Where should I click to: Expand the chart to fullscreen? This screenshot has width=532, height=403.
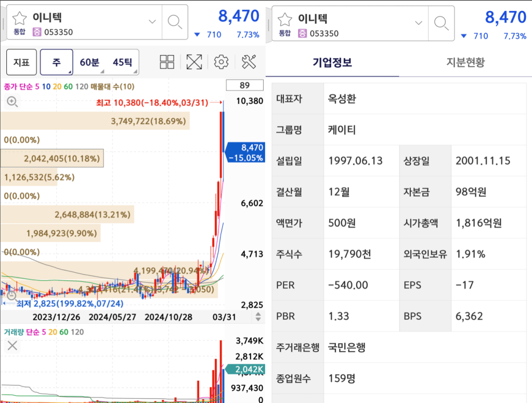coord(194,62)
